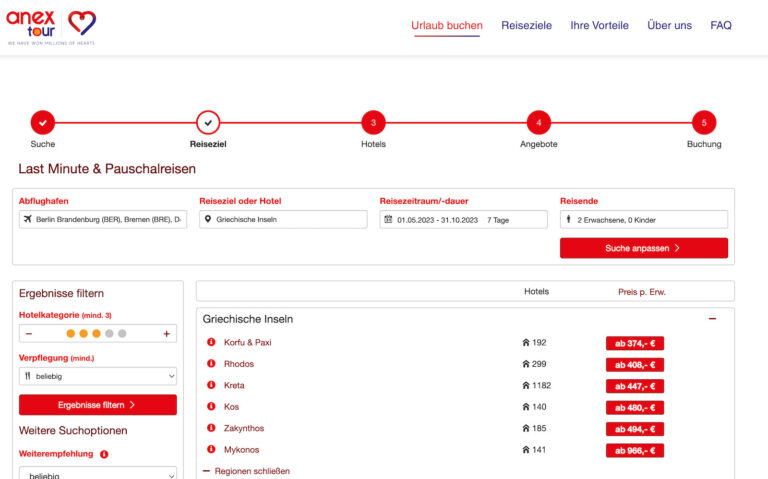Click the info icon beside Rhodos
This screenshot has width=768, height=479.
[x=211, y=364]
